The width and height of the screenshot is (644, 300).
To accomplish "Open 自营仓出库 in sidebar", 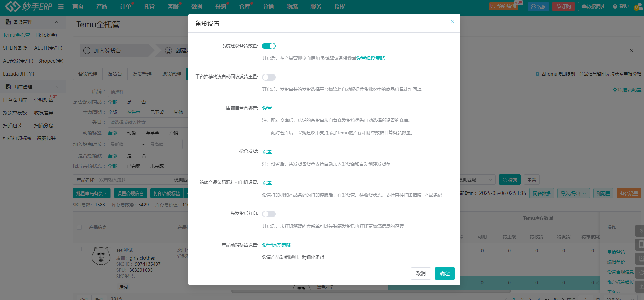I will pos(15,100).
